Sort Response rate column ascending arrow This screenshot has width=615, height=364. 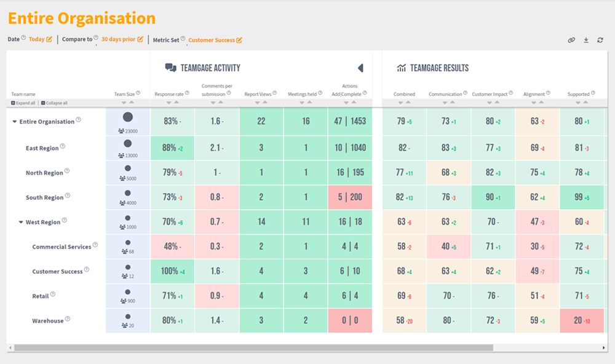pos(177,102)
